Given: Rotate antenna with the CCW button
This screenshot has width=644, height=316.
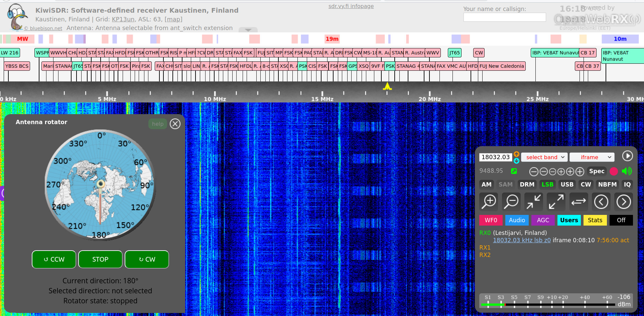Looking at the screenshot, I should [x=54, y=259].
